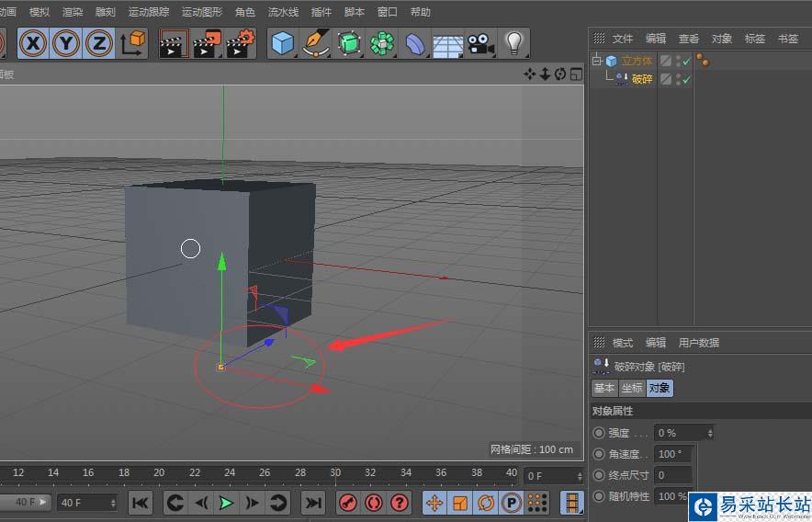The height and width of the screenshot is (522, 812).
Task: Click the 强度 value stepper arrows
Action: pyautogui.click(x=710, y=432)
